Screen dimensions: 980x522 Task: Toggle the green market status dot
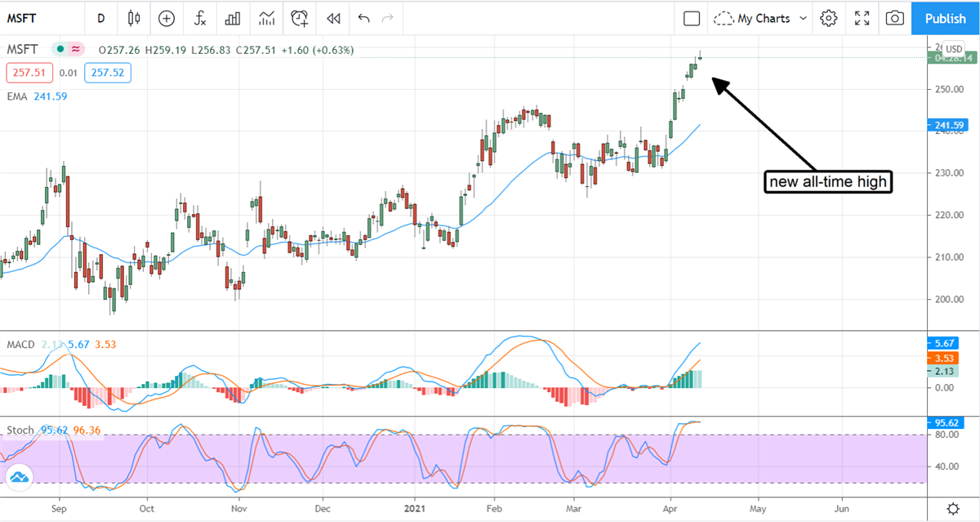pyautogui.click(x=58, y=50)
